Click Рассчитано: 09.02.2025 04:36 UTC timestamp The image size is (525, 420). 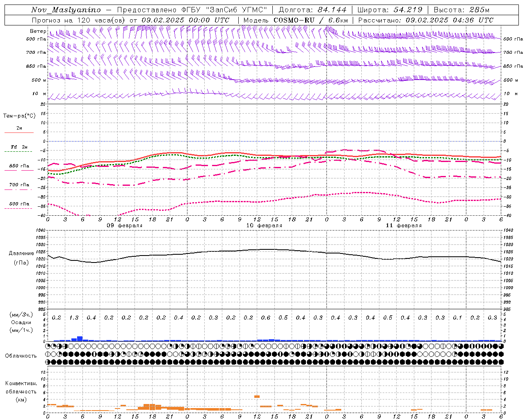point(426,20)
